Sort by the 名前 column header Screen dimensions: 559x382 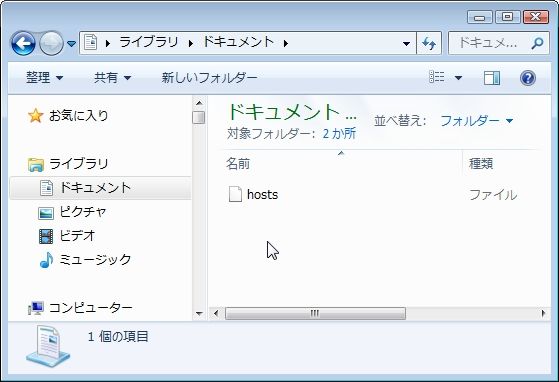tap(238, 164)
